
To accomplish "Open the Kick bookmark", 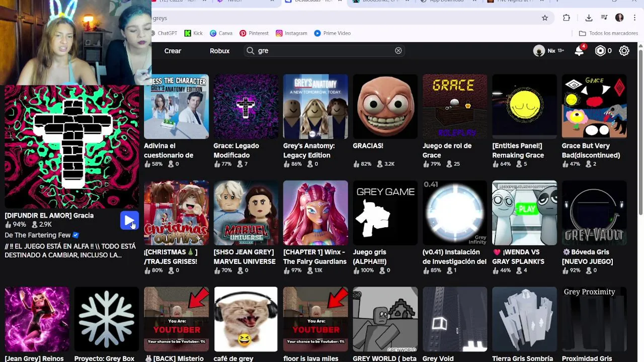I will click(x=193, y=33).
